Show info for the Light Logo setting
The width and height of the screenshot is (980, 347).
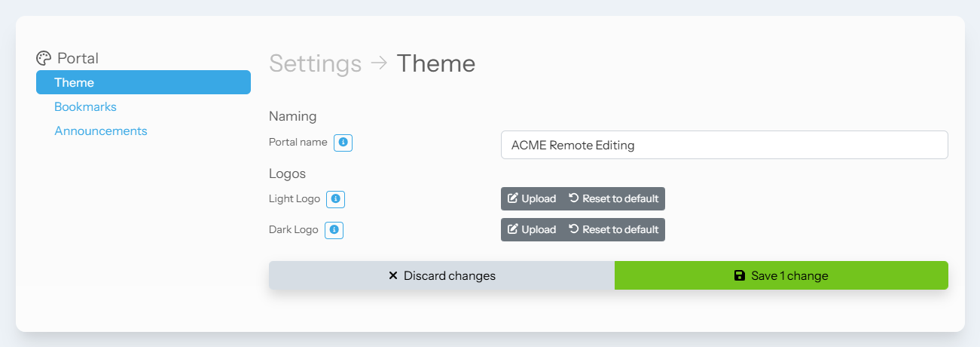point(336,199)
